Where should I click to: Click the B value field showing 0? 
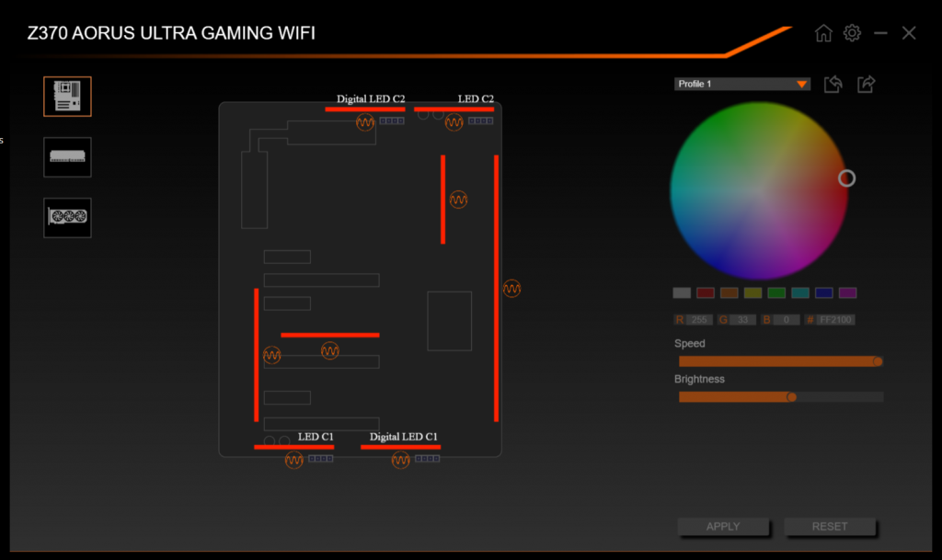pos(787,320)
